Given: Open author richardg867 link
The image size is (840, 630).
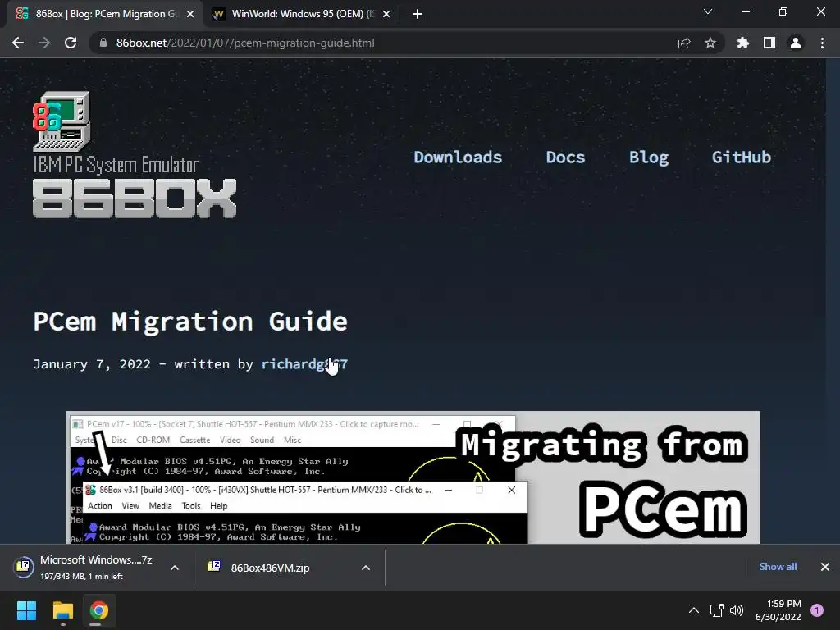Looking at the screenshot, I should [304, 364].
